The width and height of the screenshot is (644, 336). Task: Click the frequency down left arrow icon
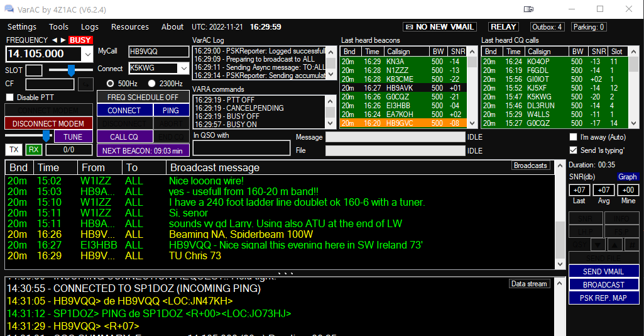click(54, 40)
